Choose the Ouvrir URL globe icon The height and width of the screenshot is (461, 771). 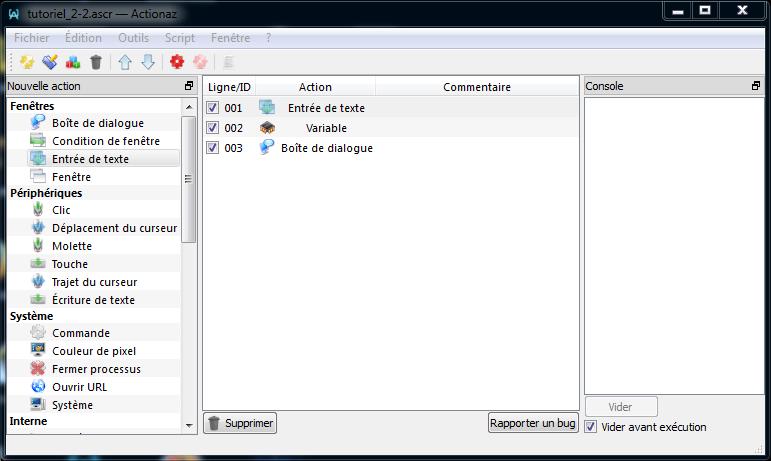click(x=38, y=387)
